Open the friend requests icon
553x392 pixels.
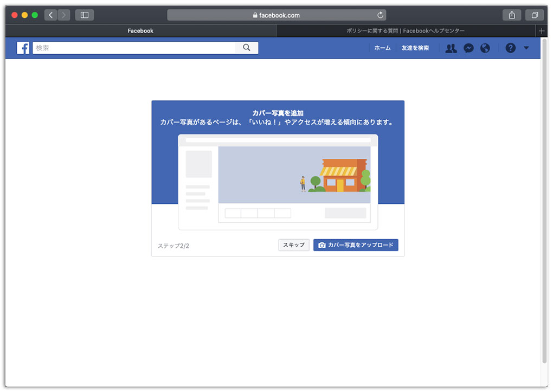pos(451,48)
